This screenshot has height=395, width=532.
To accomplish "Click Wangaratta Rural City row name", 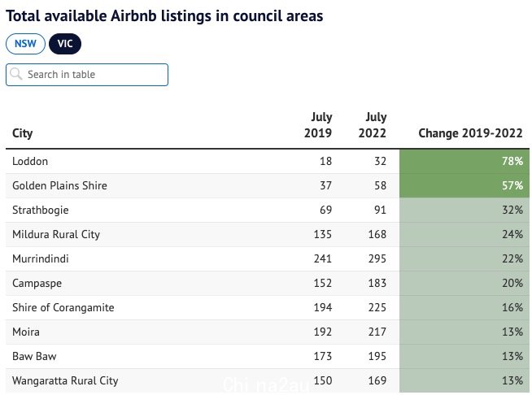I will pos(65,380).
